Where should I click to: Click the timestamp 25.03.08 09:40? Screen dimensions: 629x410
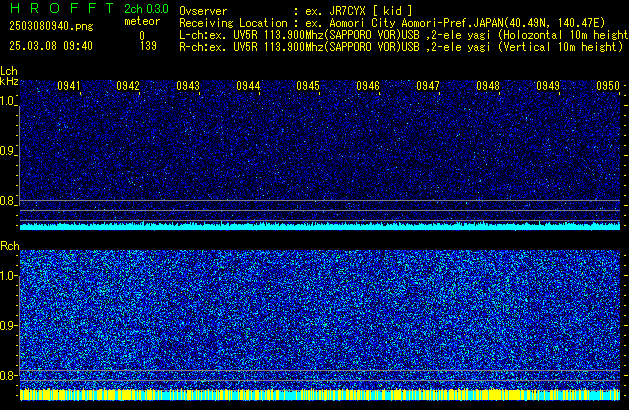51,46
